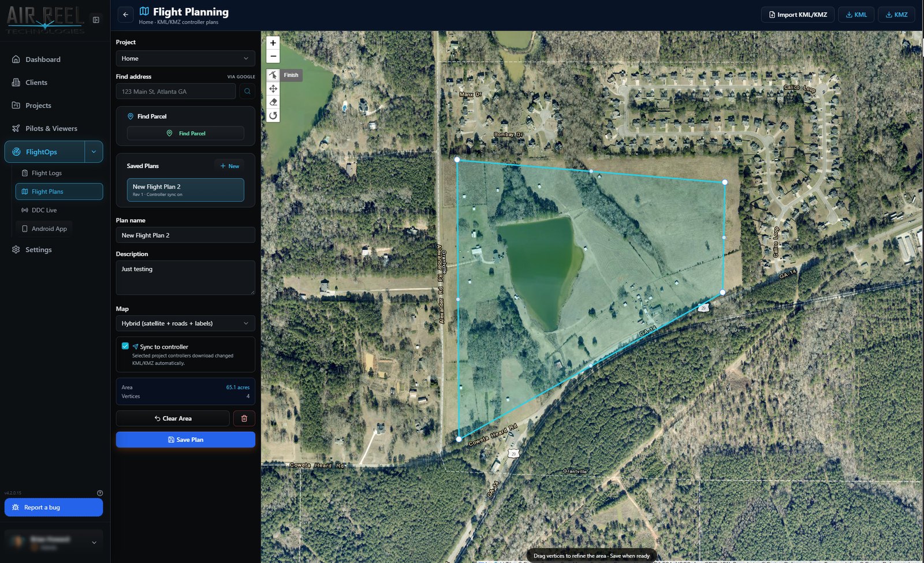
Task: Click the blue Save Plan button
Action: point(185,439)
